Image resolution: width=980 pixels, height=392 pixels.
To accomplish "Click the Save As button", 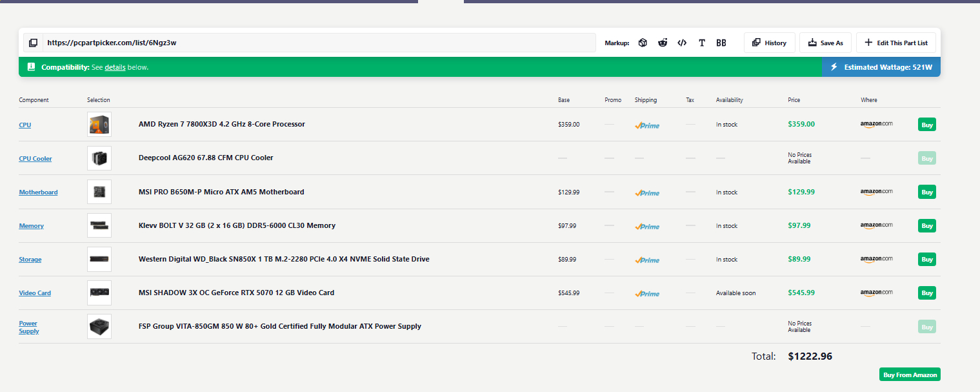I will tap(826, 43).
